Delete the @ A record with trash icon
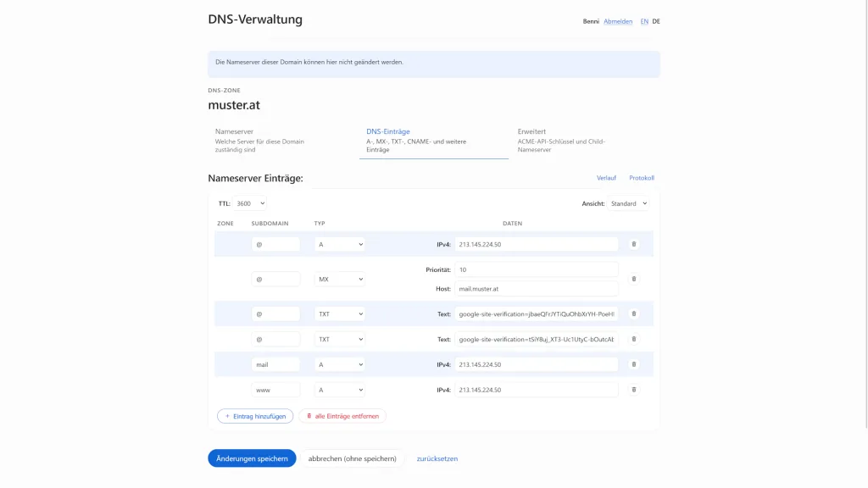 [x=634, y=244]
